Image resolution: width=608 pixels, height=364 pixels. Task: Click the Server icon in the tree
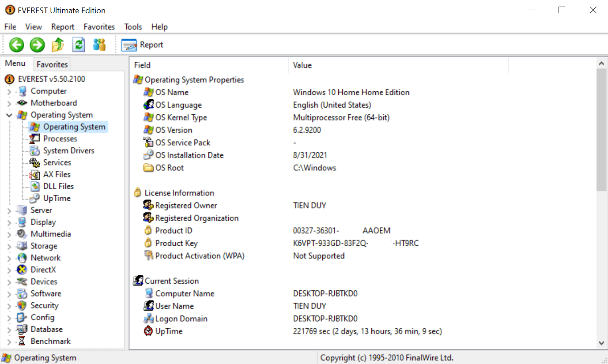point(22,210)
